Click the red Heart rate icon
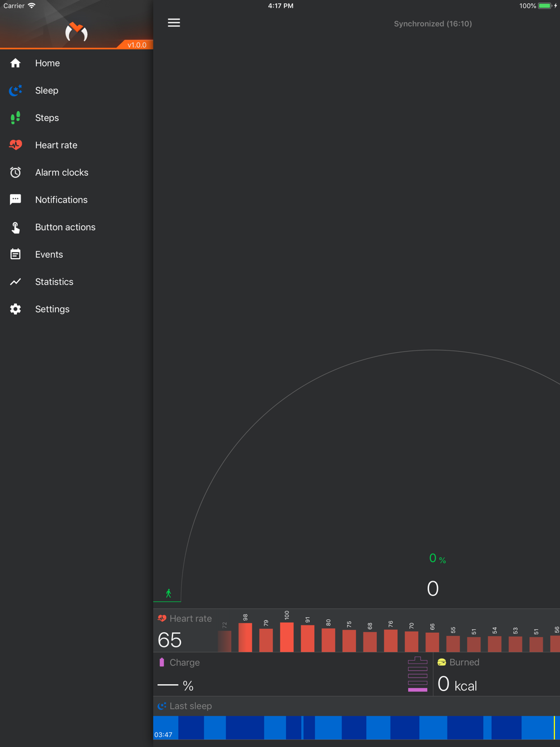 point(16,145)
